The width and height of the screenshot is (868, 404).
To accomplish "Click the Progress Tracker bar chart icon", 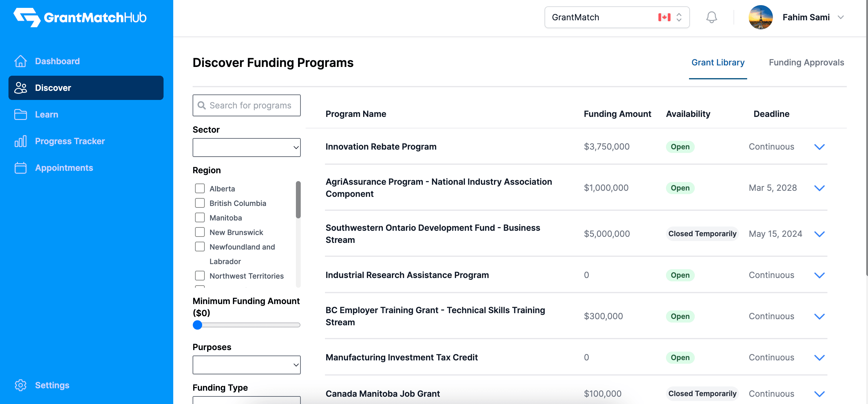I will point(21,141).
